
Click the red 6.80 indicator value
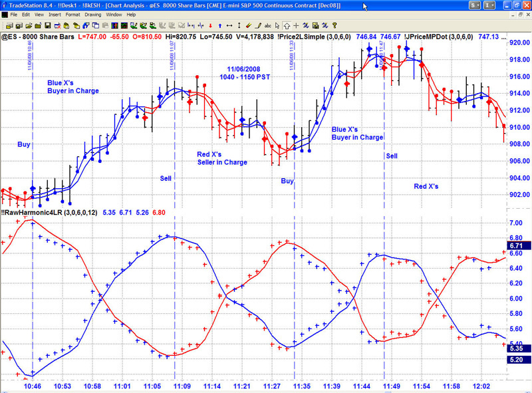tap(159, 212)
